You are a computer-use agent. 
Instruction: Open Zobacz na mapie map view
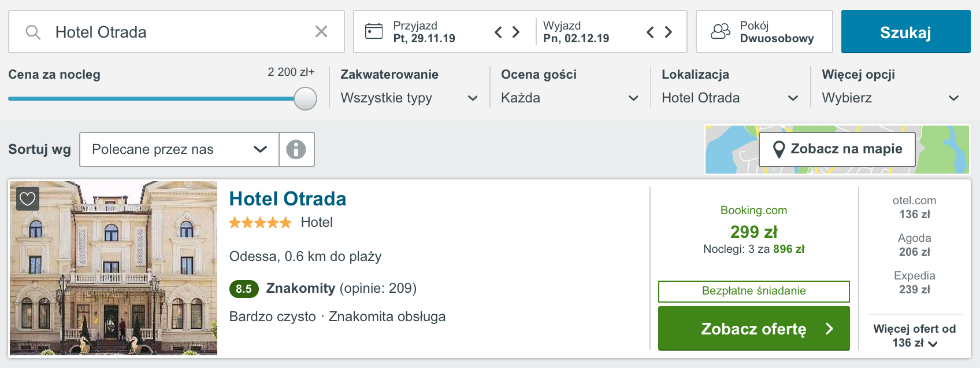click(x=837, y=149)
